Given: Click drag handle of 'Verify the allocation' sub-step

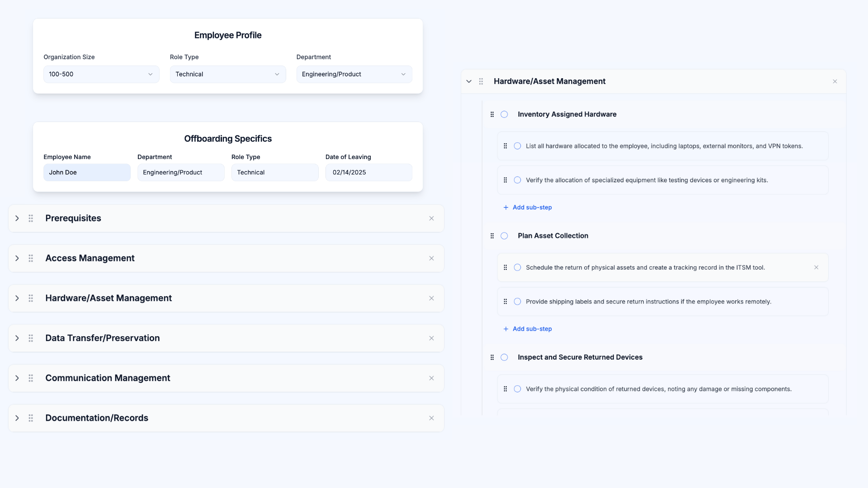Looking at the screenshot, I should [x=505, y=180].
